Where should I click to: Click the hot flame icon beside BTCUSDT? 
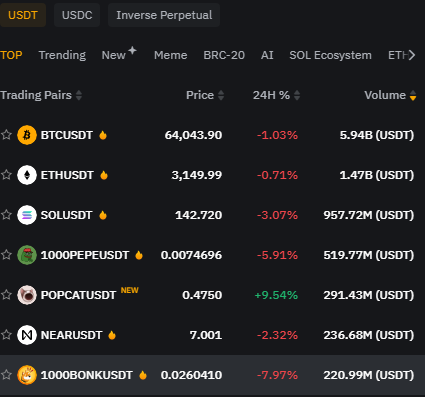(103, 135)
